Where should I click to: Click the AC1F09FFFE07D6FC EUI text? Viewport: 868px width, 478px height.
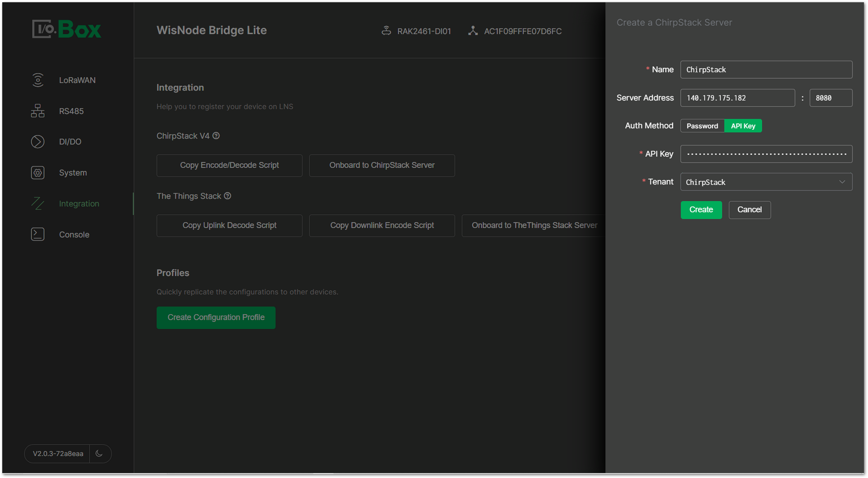523,31
